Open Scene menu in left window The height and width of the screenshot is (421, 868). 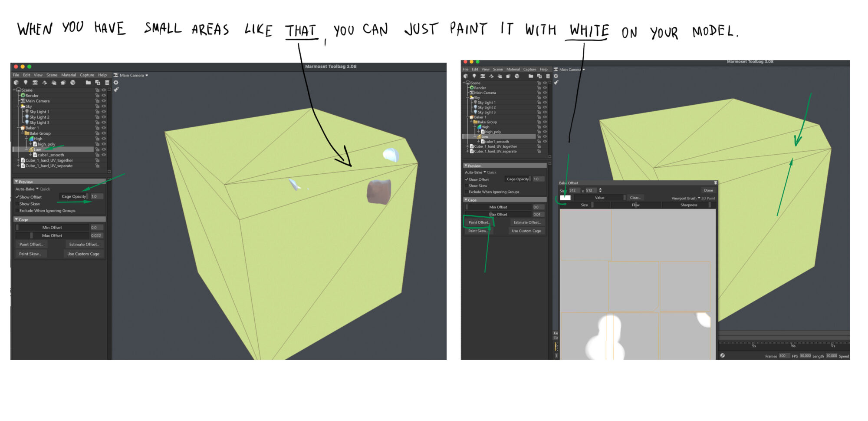52,75
